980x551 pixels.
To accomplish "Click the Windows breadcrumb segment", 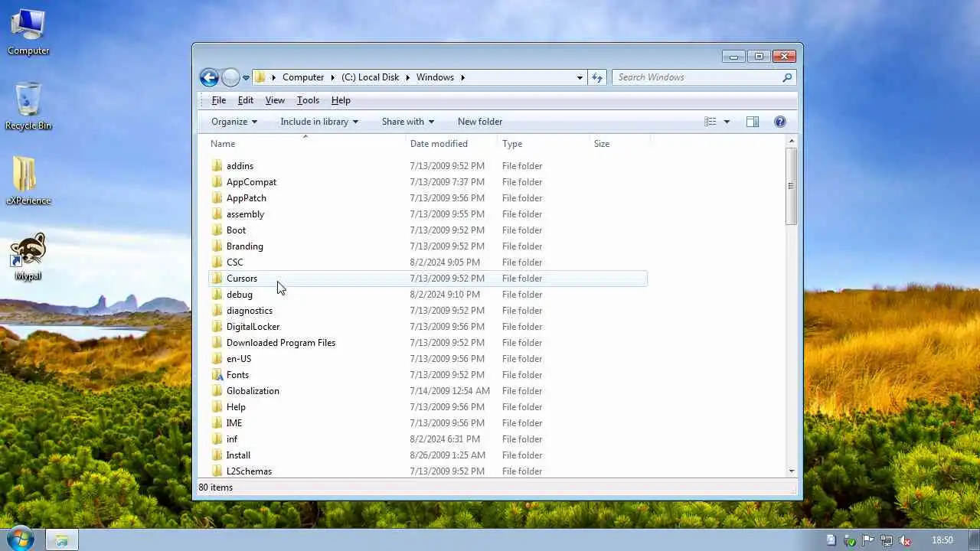I will pyautogui.click(x=435, y=77).
